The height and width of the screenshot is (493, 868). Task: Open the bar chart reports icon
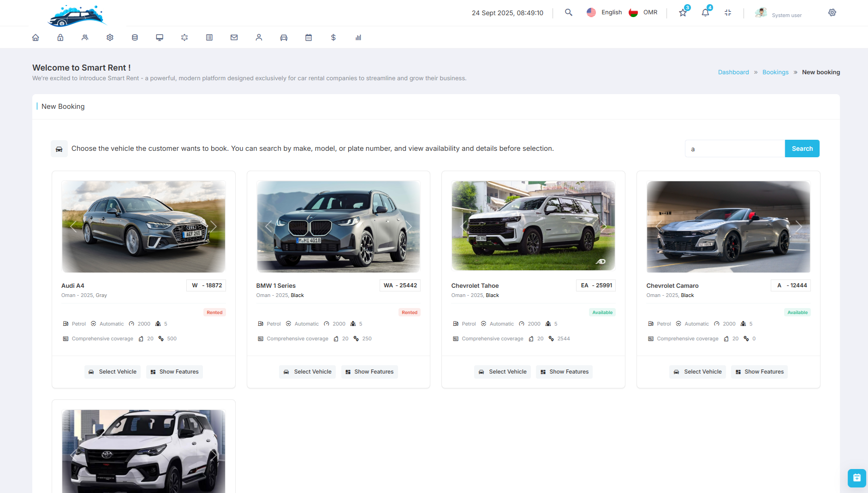point(358,37)
